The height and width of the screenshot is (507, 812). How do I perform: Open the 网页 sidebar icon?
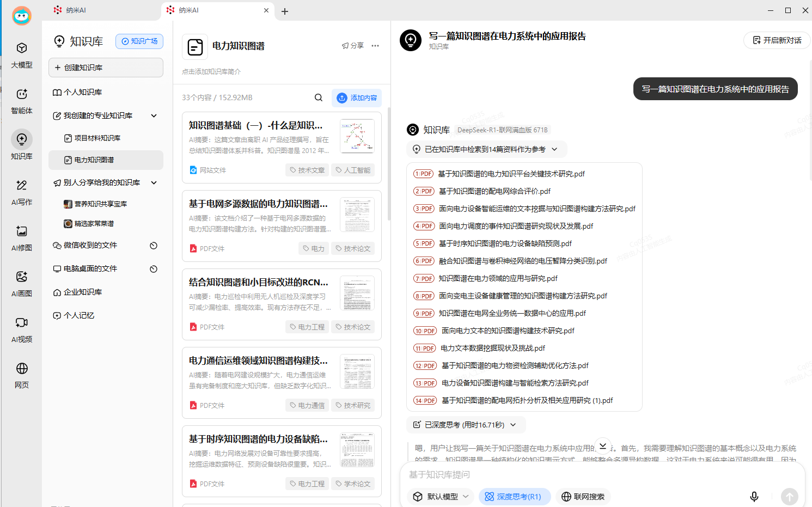(22, 375)
